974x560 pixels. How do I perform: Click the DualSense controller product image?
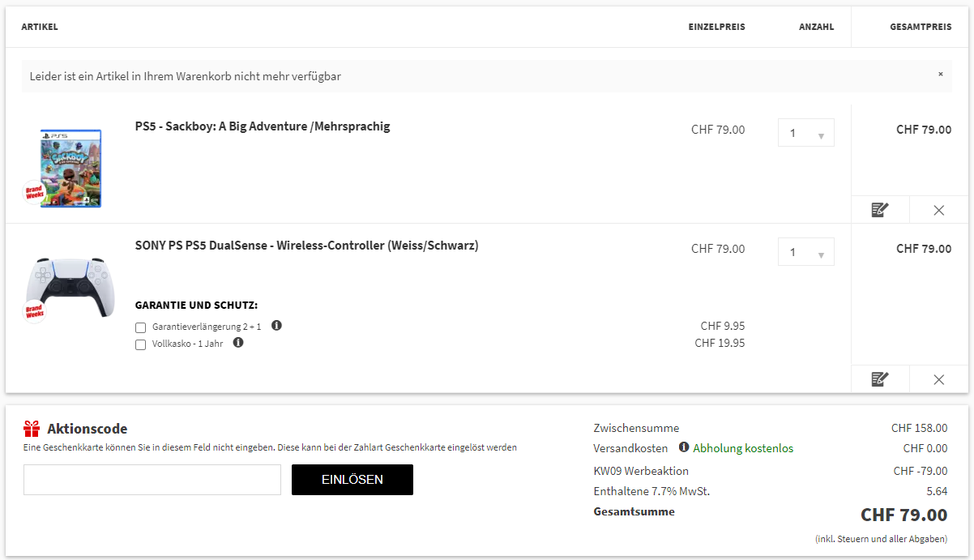(x=70, y=287)
